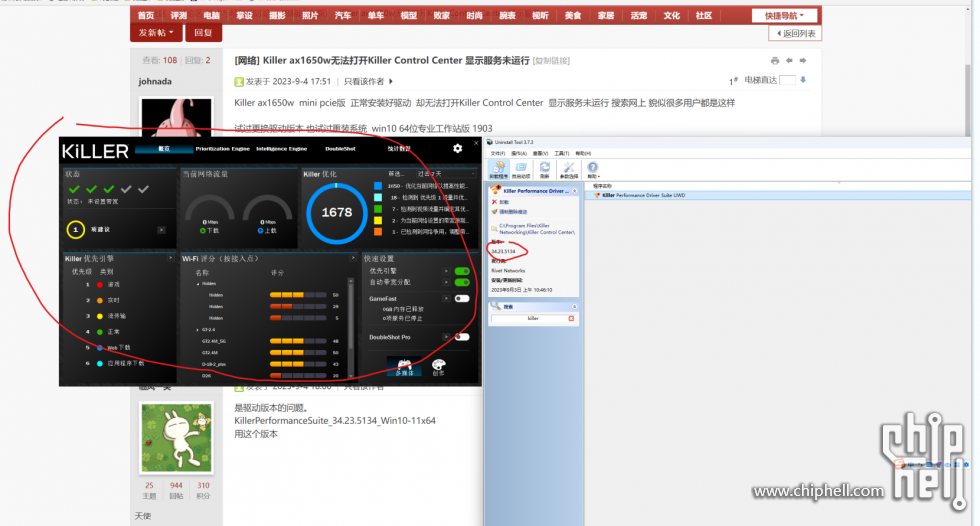Clear the killer search box with red X
Viewport: 980px width, 526px height.
pos(571,319)
